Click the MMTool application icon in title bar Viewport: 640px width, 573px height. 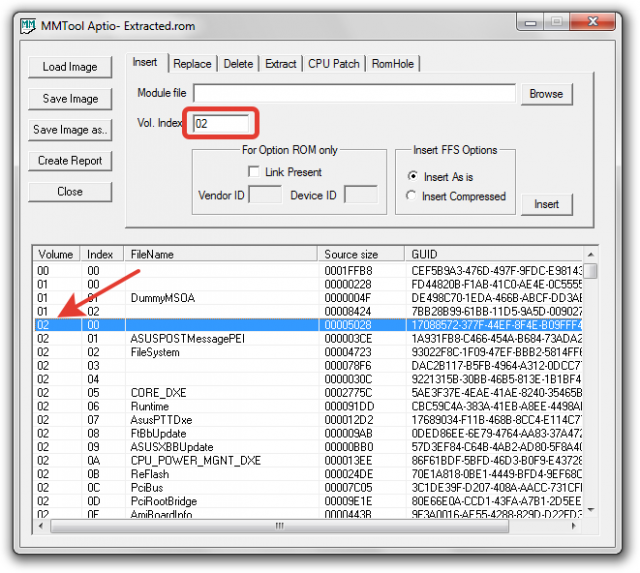tap(28, 26)
